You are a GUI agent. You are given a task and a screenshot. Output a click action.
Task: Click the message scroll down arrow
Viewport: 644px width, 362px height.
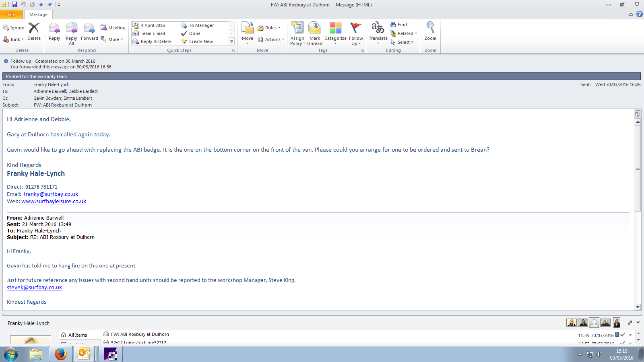pyautogui.click(x=638, y=307)
